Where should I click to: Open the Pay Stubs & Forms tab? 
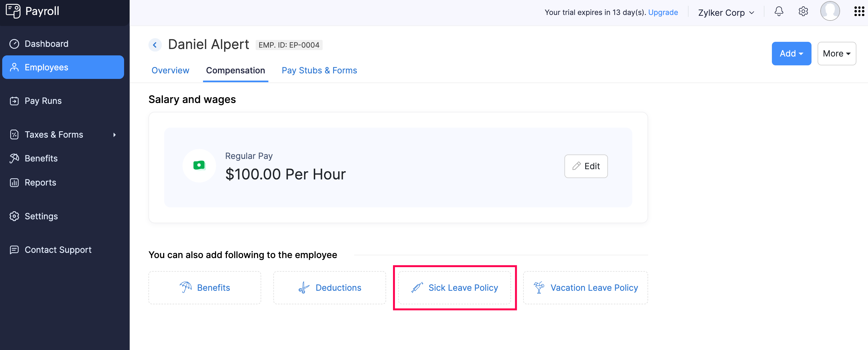click(x=319, y=70)
